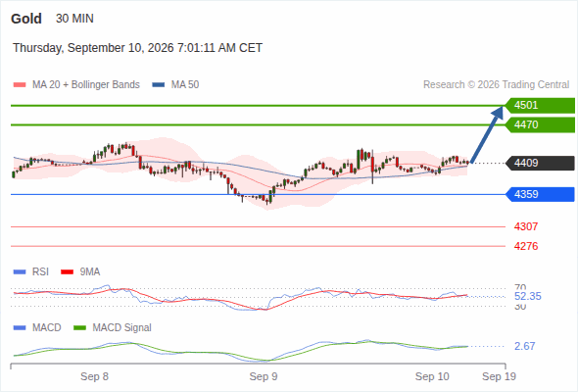This screenshot has height=392, width=578.
Task: Click the blue MACD legend swatch
Action: [x=20, y=328]
